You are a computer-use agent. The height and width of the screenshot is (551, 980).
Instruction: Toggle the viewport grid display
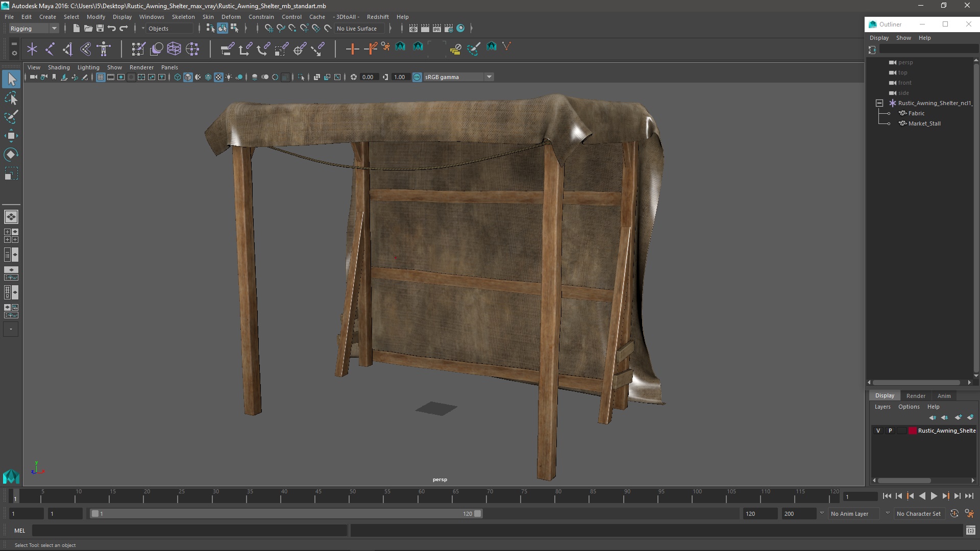(101, 77)
